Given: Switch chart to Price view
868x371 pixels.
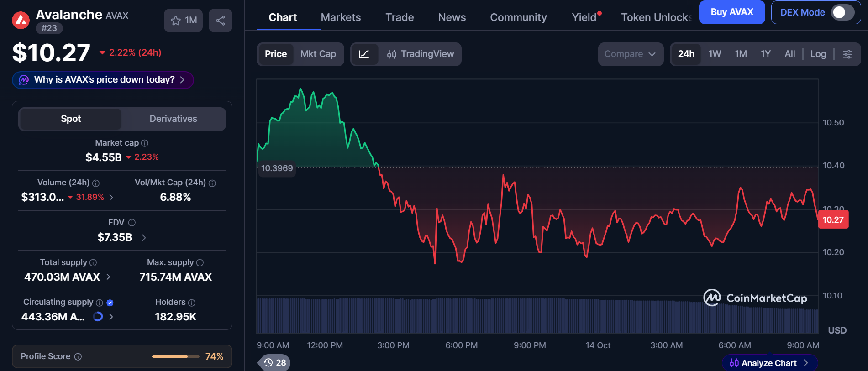Looking at the screenshot, I should point(276,54).
